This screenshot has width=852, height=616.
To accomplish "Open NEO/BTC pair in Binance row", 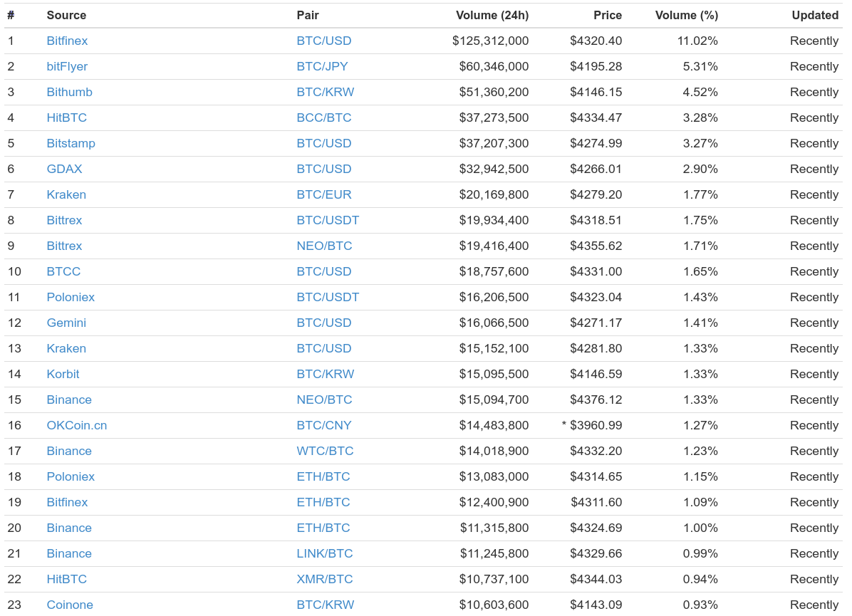I will point(324,400).
